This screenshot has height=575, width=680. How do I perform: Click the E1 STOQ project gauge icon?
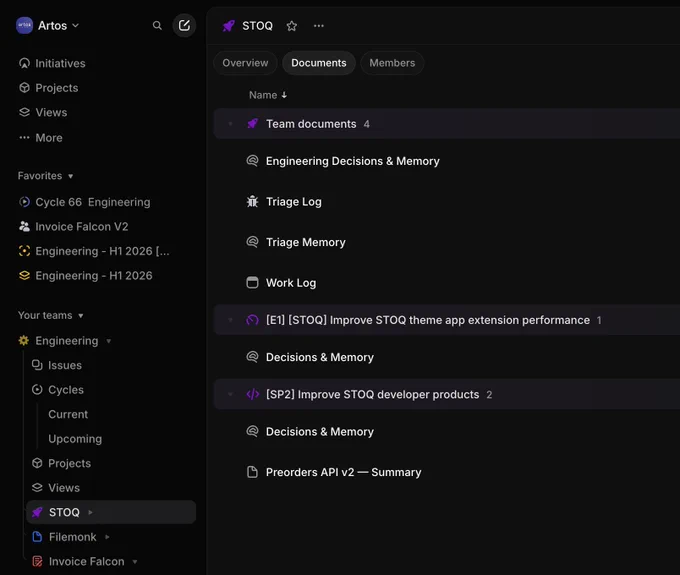252,320
